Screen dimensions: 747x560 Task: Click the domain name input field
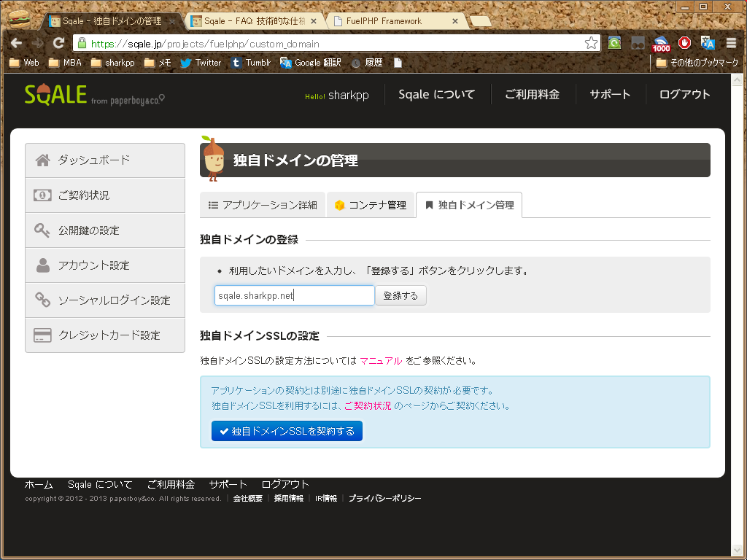295,295
